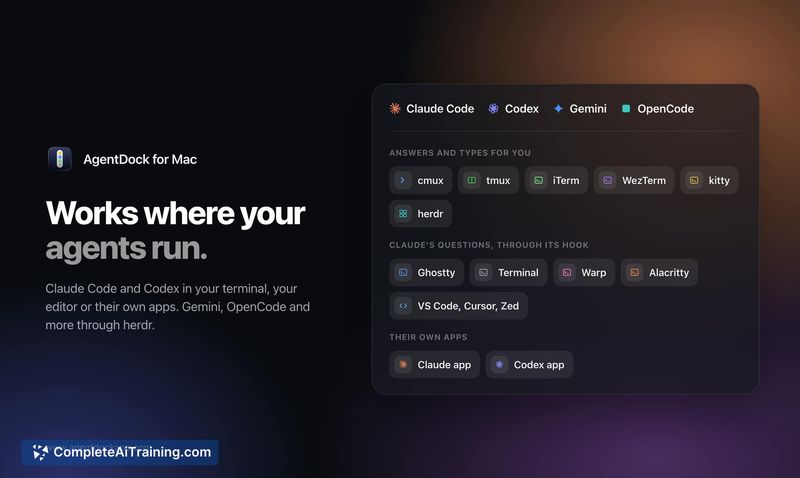
Task: Click the VS Code angle-brackets icon
Action: 403,306
